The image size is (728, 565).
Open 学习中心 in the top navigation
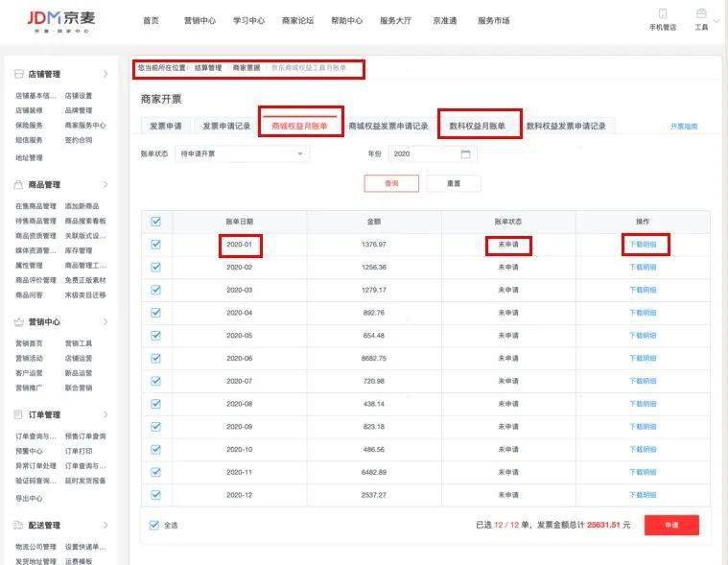pyautogui.click(x=248, y=20)
